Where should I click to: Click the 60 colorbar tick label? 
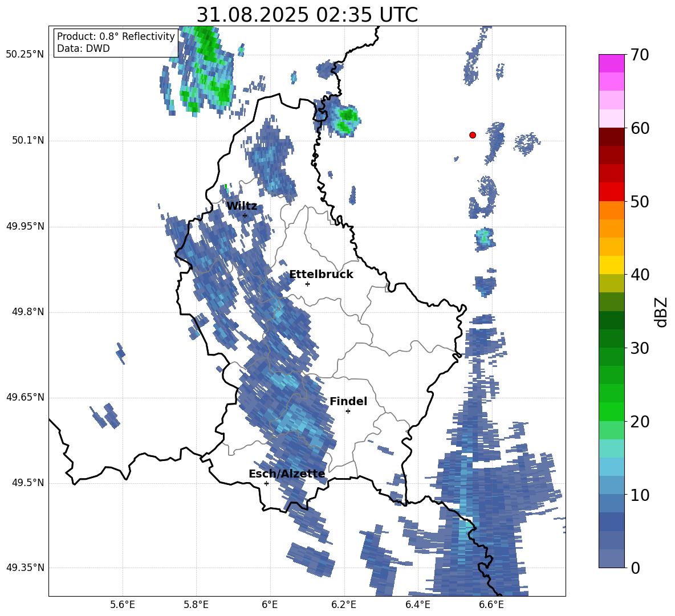640,128
